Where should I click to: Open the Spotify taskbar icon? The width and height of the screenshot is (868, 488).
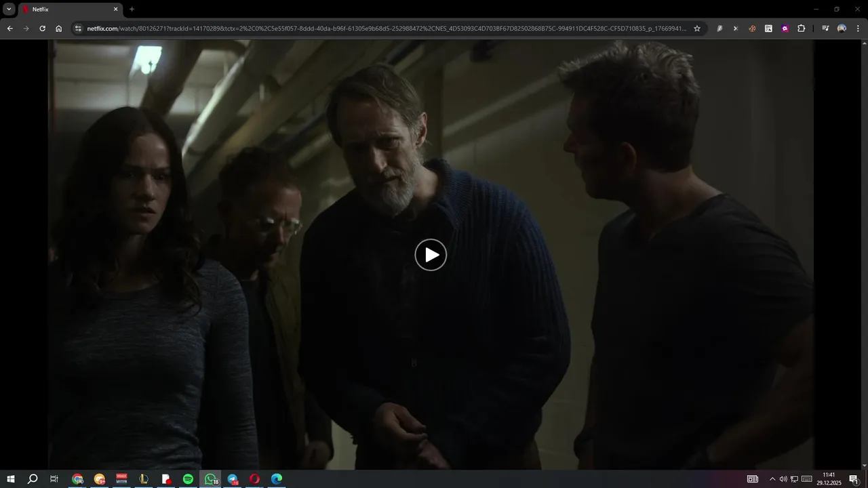click(x=188, y=479)
